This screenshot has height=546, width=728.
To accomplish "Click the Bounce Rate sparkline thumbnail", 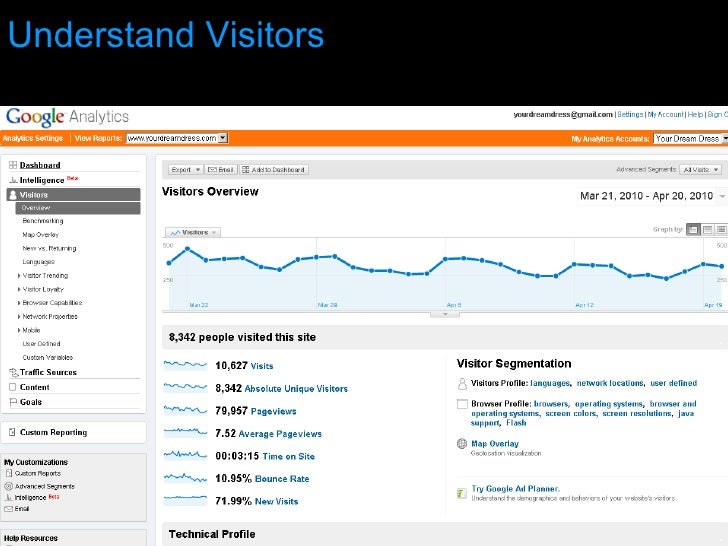I will pos(185,478).
